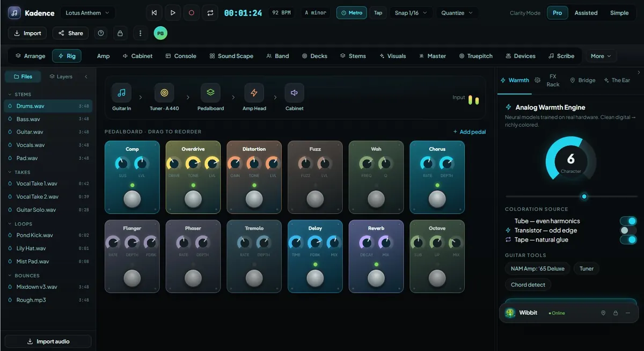644x351 pixels.
Task: Toggle the Overdrive pedal footswitch
Action: point(193,199)
